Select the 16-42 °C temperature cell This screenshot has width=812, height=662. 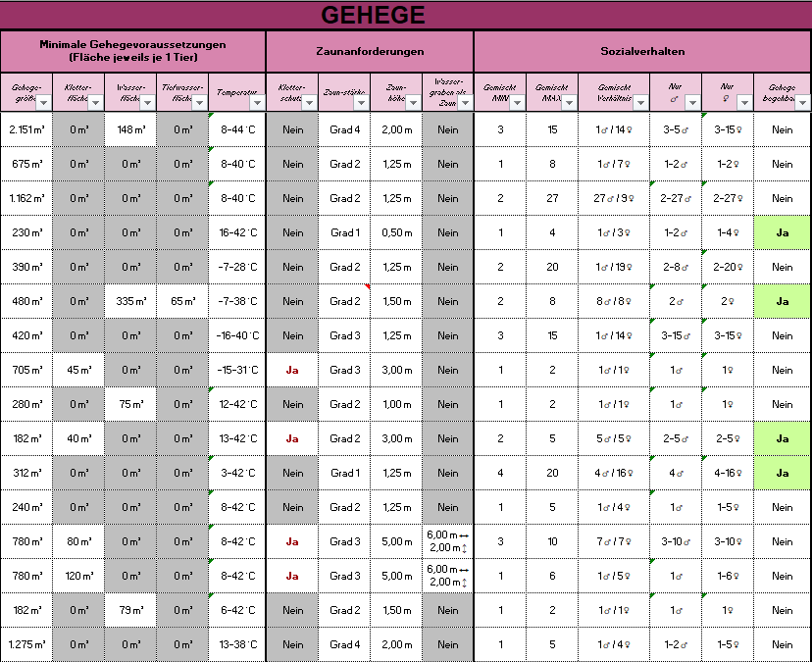237,232
